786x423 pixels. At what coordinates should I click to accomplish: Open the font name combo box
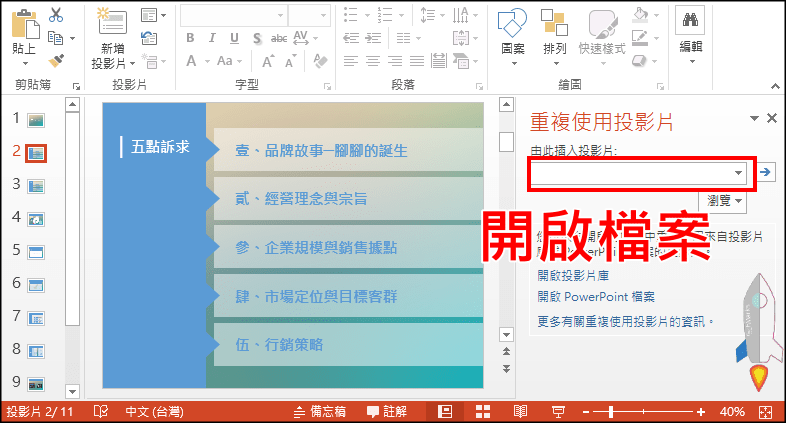click(234, 16)
